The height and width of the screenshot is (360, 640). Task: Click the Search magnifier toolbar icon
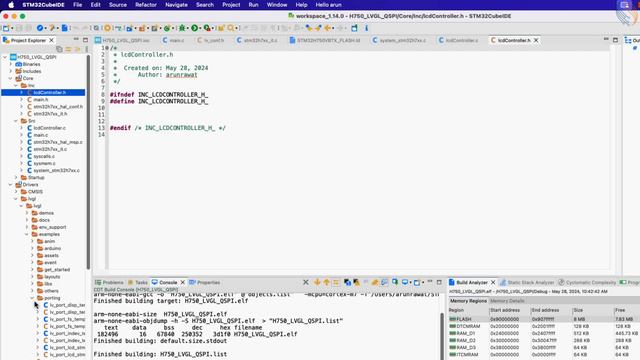pyautogui.click(x=231, y=28)
